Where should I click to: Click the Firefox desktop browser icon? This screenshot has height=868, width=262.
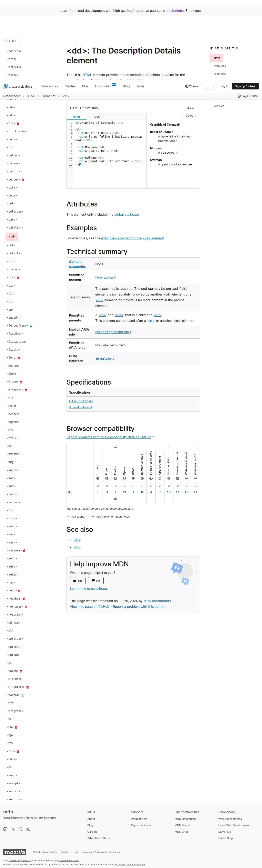115,479
